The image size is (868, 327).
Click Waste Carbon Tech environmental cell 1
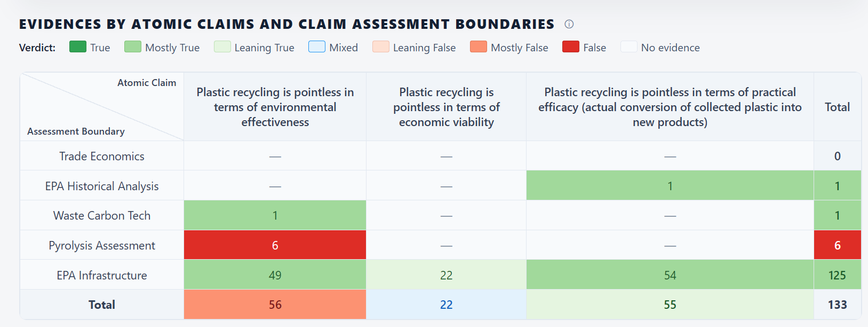(x=275, y=215)
